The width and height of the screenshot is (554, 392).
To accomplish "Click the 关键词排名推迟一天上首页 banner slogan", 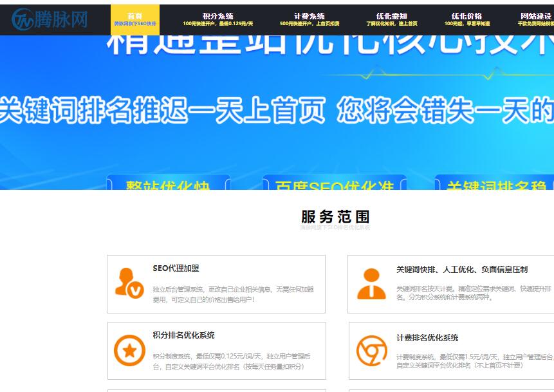I will click(x=162, y=111).
